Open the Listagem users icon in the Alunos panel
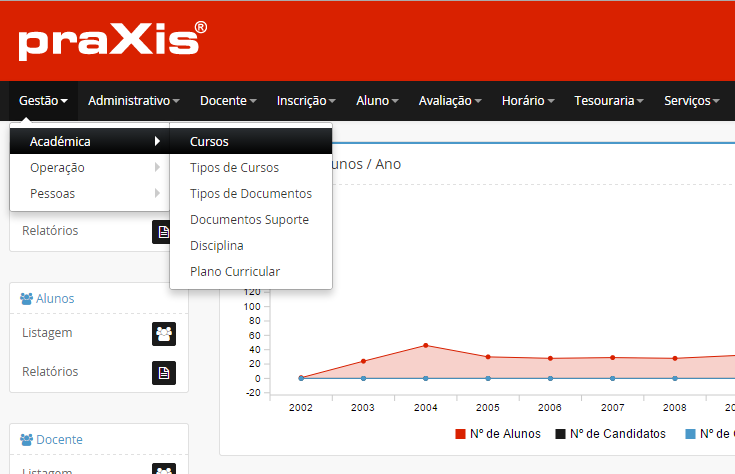This screenshot has height=474, width=735. [x=164, y=334]
